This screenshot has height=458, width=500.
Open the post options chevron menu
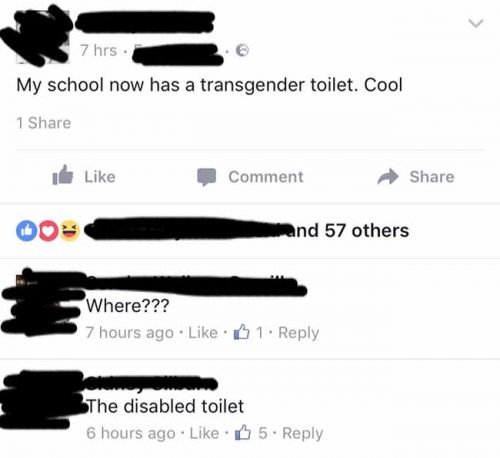tap(475, 23)
